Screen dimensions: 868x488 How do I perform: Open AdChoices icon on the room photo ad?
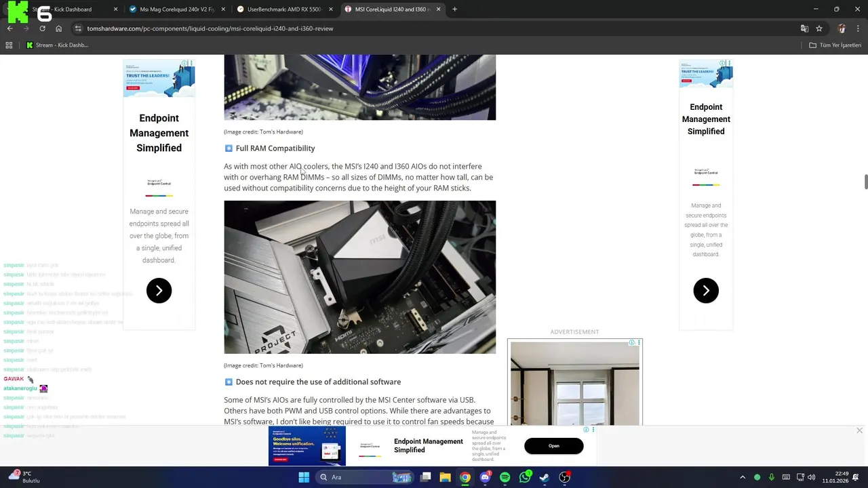(631, 342)
